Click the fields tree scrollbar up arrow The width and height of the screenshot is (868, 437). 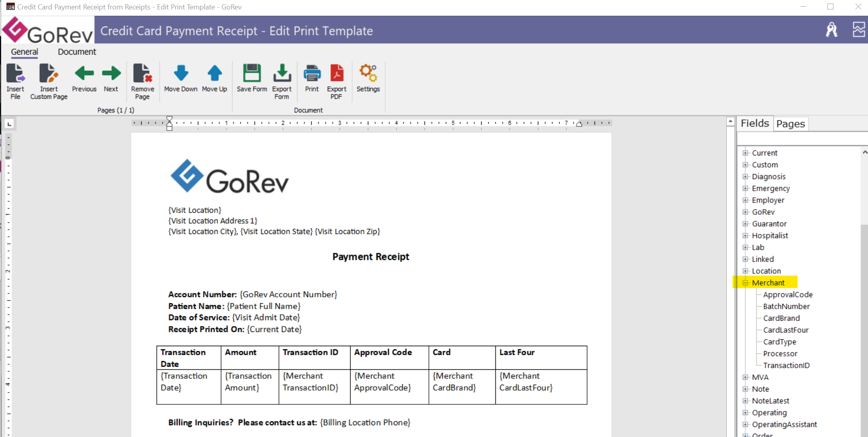pos(864,152)
